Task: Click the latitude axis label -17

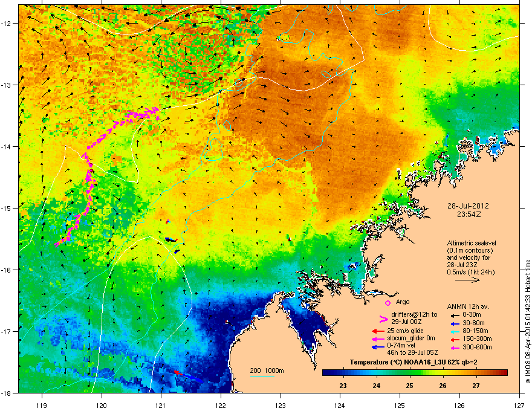Action: coord(7,331)
